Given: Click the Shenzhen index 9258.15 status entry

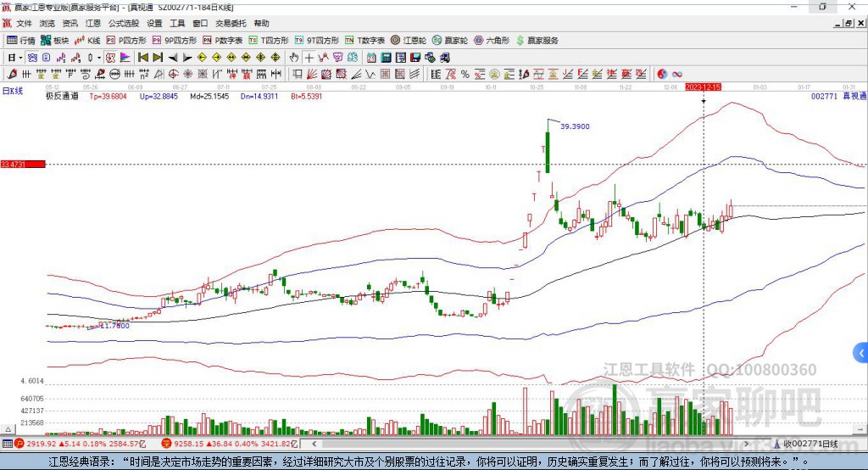Looking at the screenshot, I should [231, 444].
